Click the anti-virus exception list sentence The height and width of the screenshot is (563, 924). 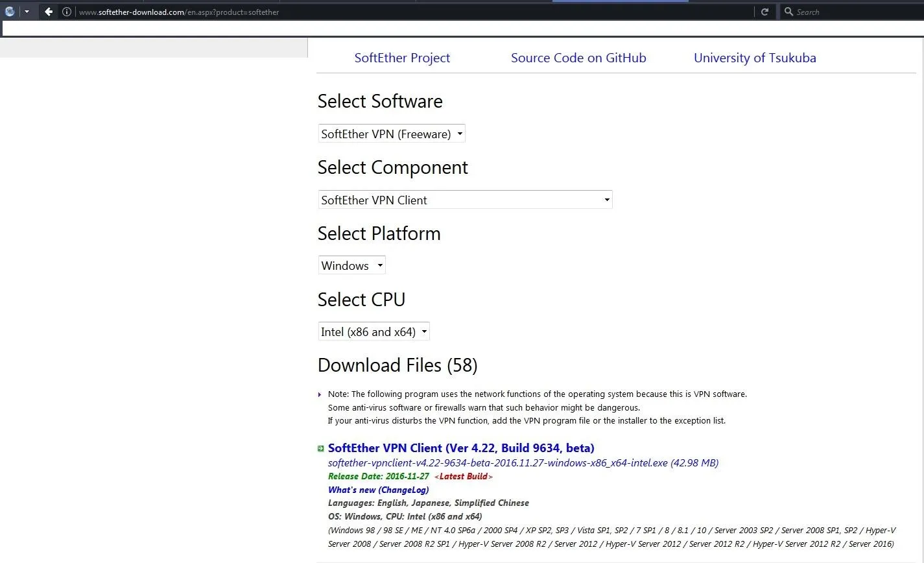(527, 421)
